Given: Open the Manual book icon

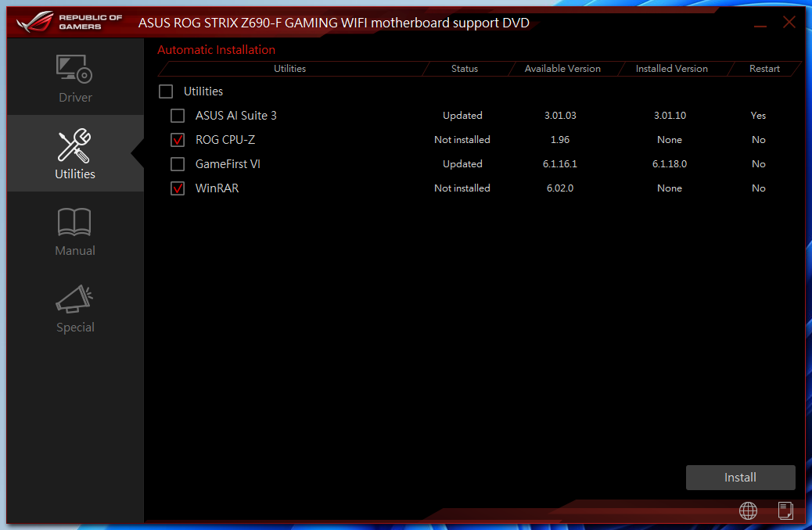Looking at the screenshot, I should point(74,222).
